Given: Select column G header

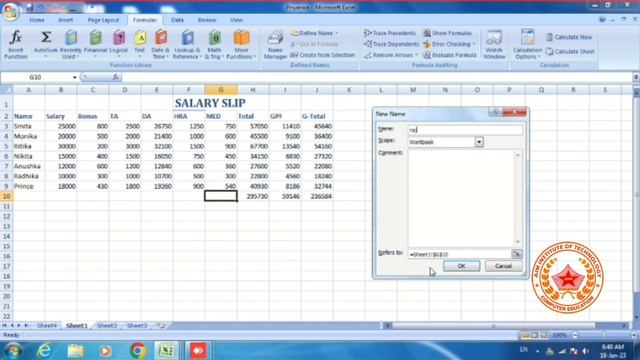Looking at the screenshot, I should [x=221, y=90].
